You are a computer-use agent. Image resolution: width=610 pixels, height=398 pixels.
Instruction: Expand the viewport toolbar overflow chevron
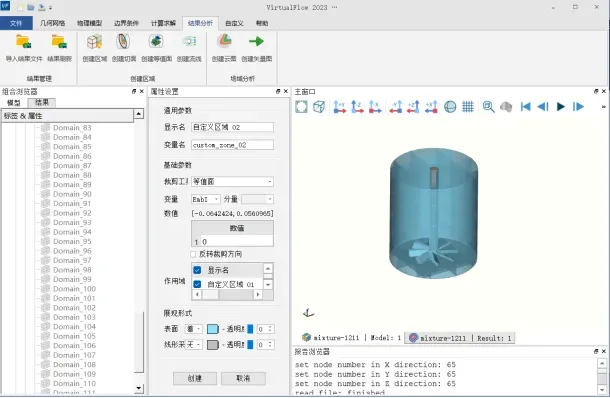coord(603,107)
